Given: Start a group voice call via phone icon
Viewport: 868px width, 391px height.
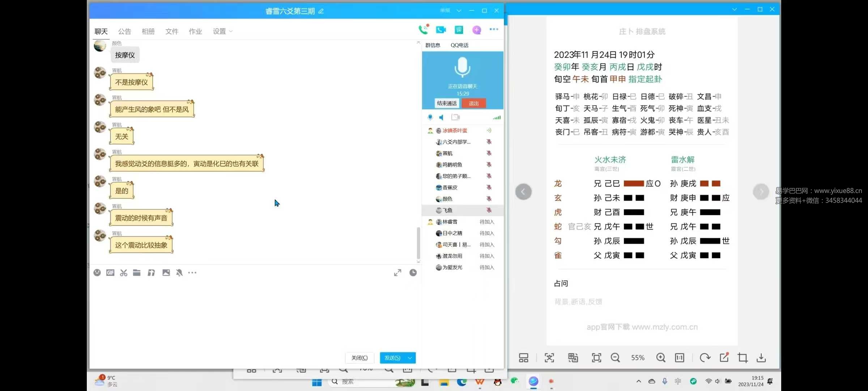Looking at the screenshot, I should [423, 30].
